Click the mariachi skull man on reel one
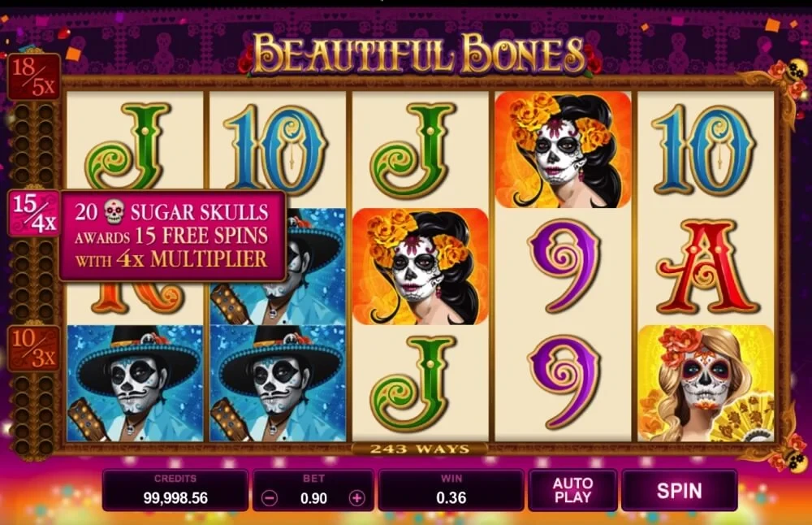812x525 pixels. (135, 384)
